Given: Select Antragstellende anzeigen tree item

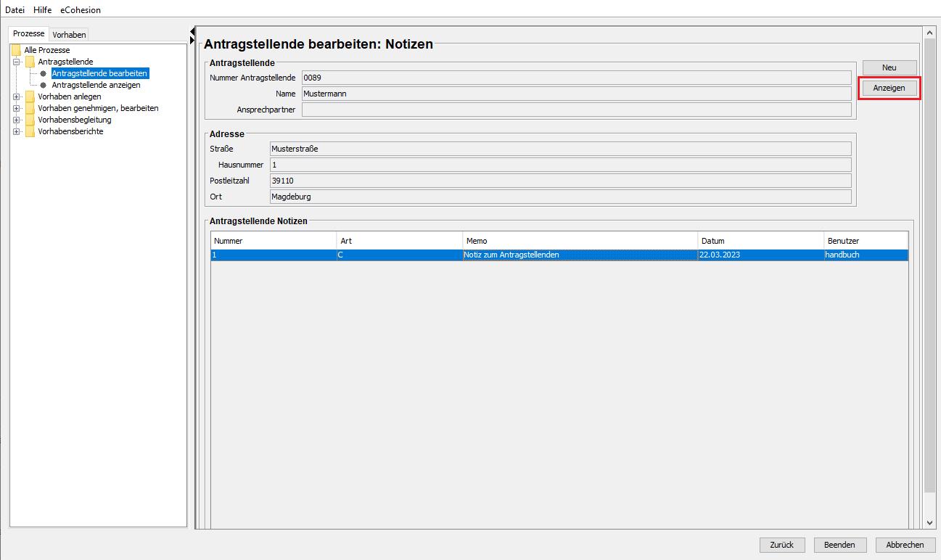Looking at the screenshot, I should [96, 85].
